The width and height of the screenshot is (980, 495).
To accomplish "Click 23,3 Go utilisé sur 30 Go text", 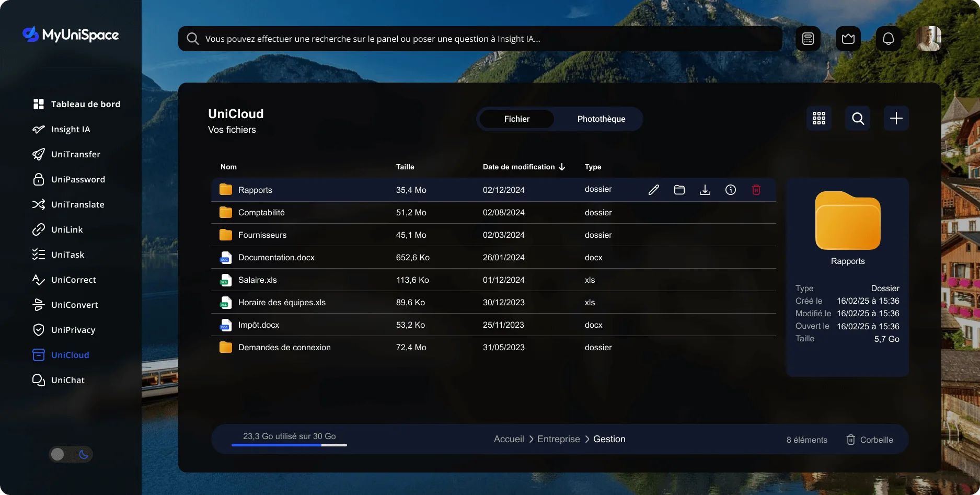I will coord(289,436).
